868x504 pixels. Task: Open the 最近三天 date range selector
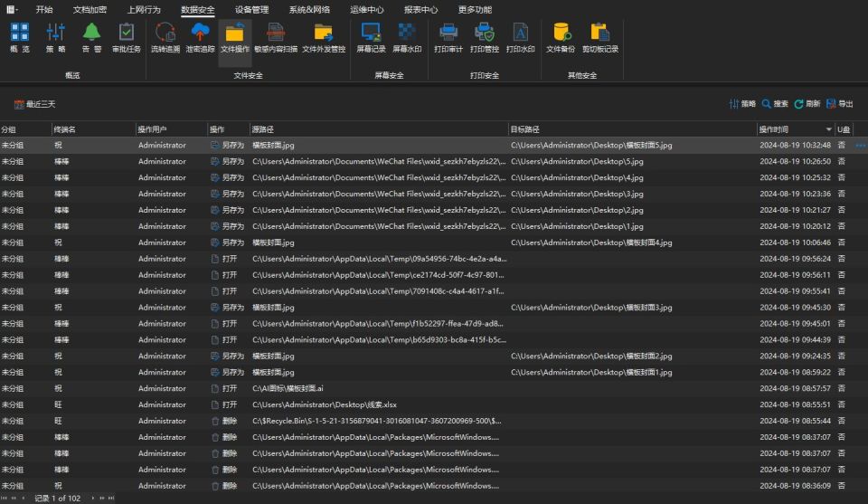tap(35, 104)
